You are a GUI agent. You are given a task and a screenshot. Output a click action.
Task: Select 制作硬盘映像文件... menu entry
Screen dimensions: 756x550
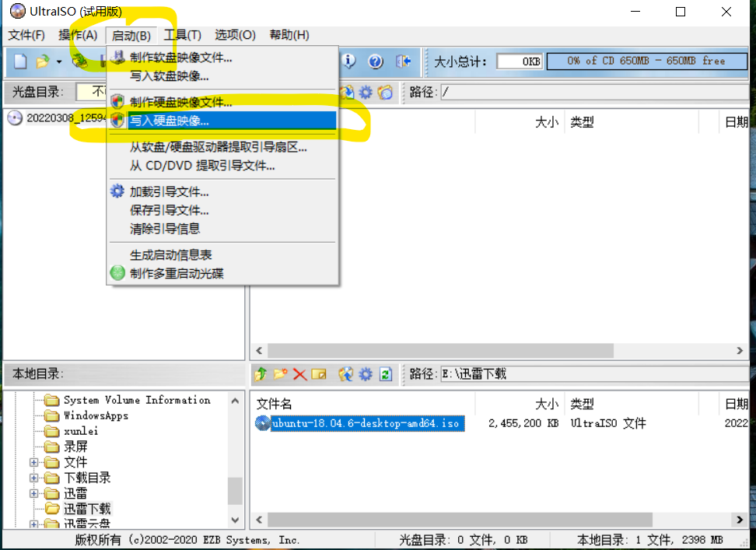point(222,102)
